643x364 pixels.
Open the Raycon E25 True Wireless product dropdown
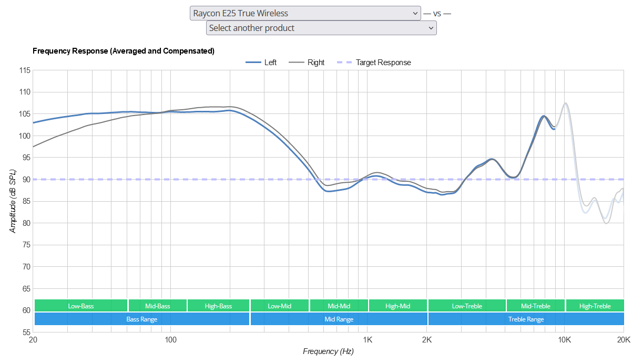305,13
